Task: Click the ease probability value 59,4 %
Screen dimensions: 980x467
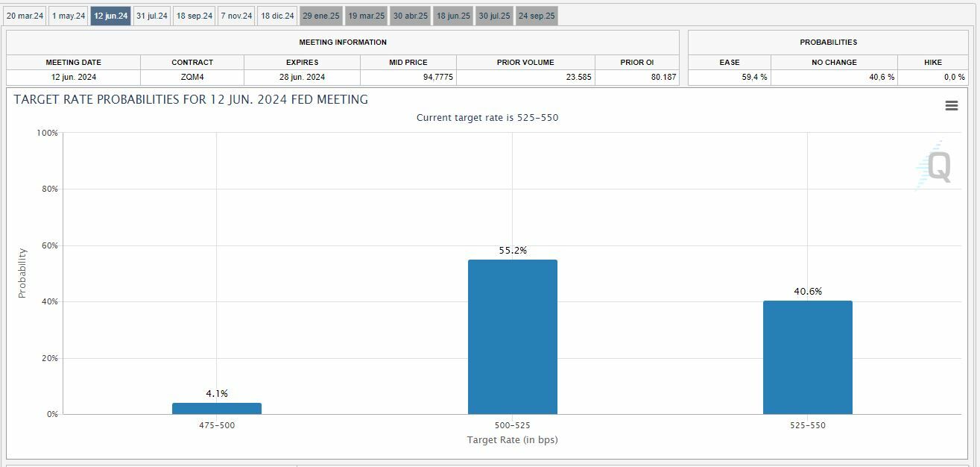Action: click(x=754, y=77)
